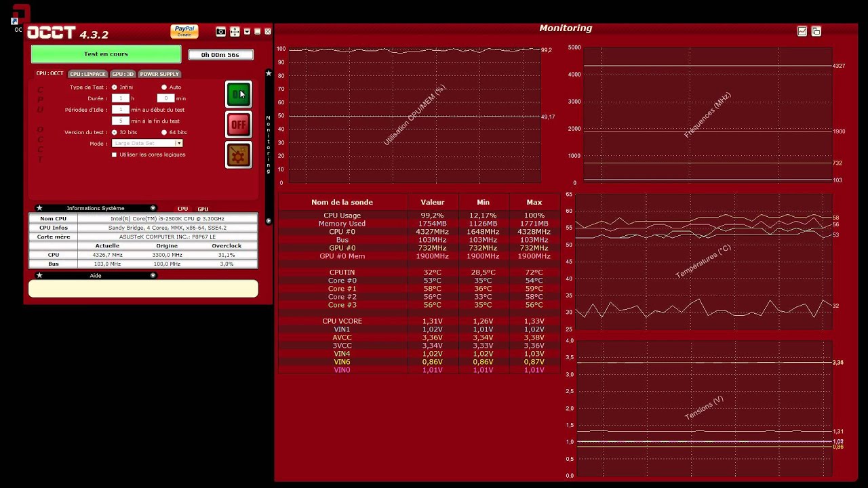This screenshot has height=488, width=868.
Task: Enable Utiliser les cores logiques checkbox
Action: coord(114,155)
